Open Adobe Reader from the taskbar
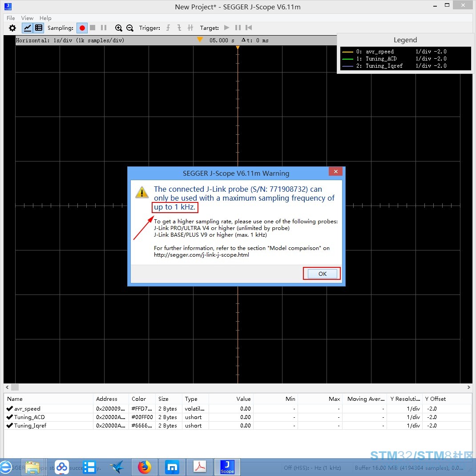The image size is (476, 476). (x=200, y=467)
